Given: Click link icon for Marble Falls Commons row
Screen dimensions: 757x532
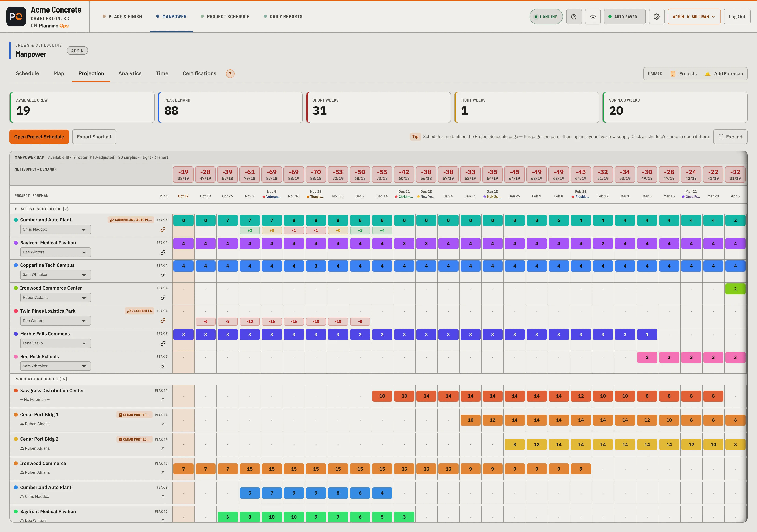Looking at the screenshot, I should coord(163,343).
